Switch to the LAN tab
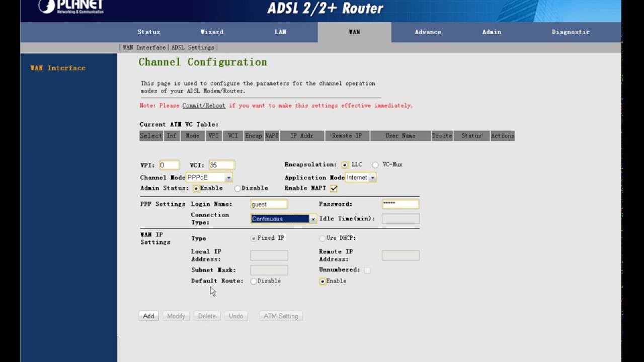 tap(280, 32)
